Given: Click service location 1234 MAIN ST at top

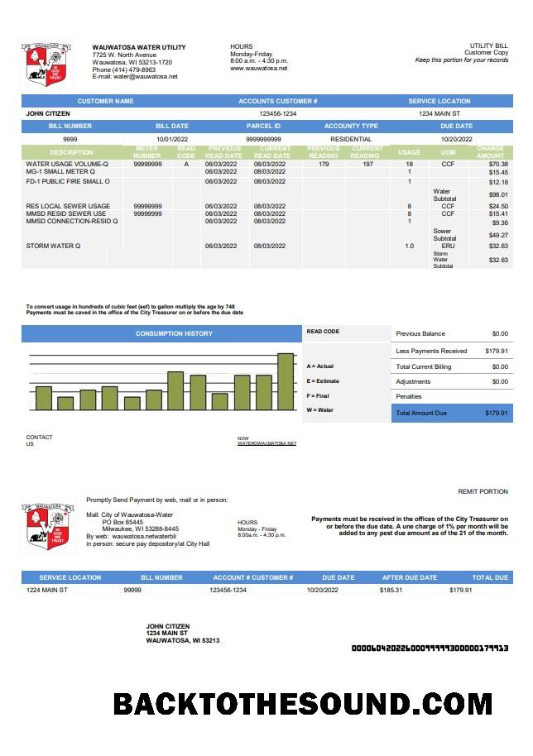Looking at the screenshot, I should click(x=439, y=114).
